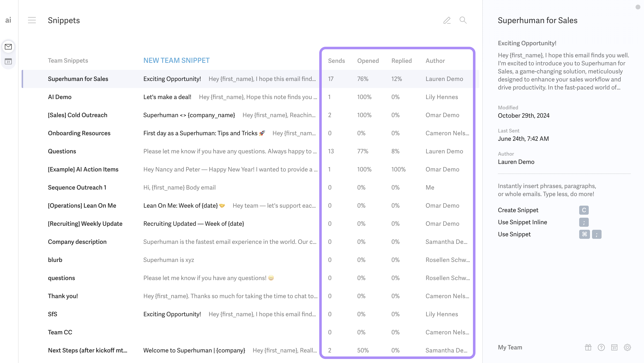
Task: Click the calendar icon at the bottom right
Action: pyautogui.click(x=614, y=347)
